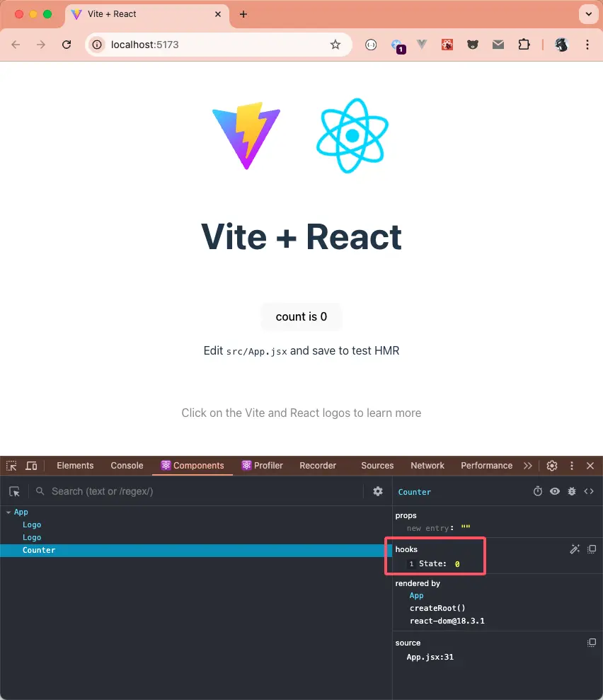Screen dimensions: 603x700
Task: View site information icon in address bar
Action: point(97,45)
